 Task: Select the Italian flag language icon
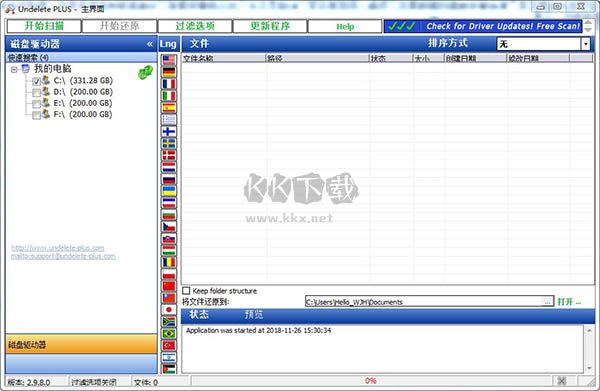(168, 95)
